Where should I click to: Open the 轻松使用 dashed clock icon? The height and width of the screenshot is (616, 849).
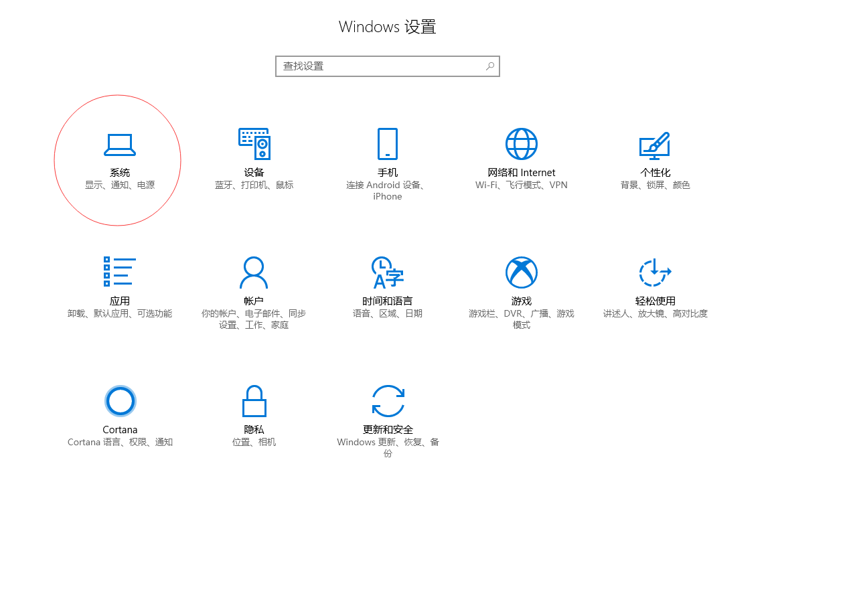[655, 273]
